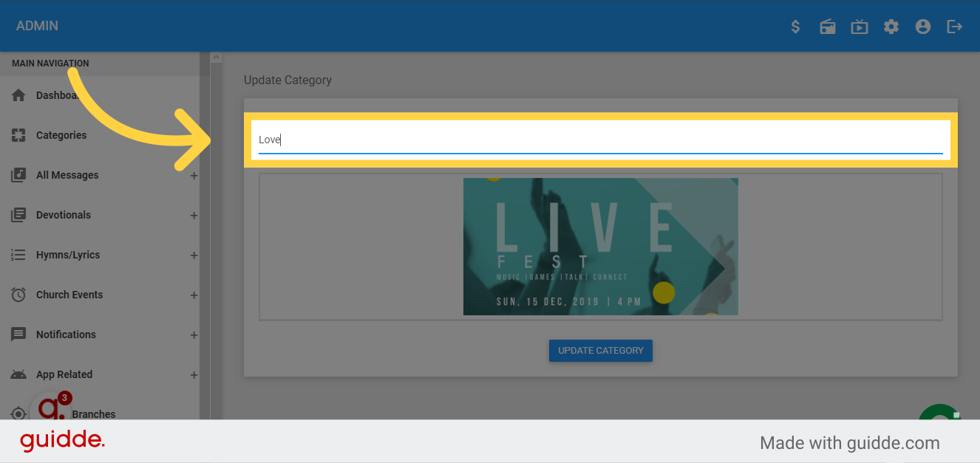Click the Notifications chat icon in sidebar
This screenshot has height=463, width=980.
pyautogui.click(x=18, y=335)
